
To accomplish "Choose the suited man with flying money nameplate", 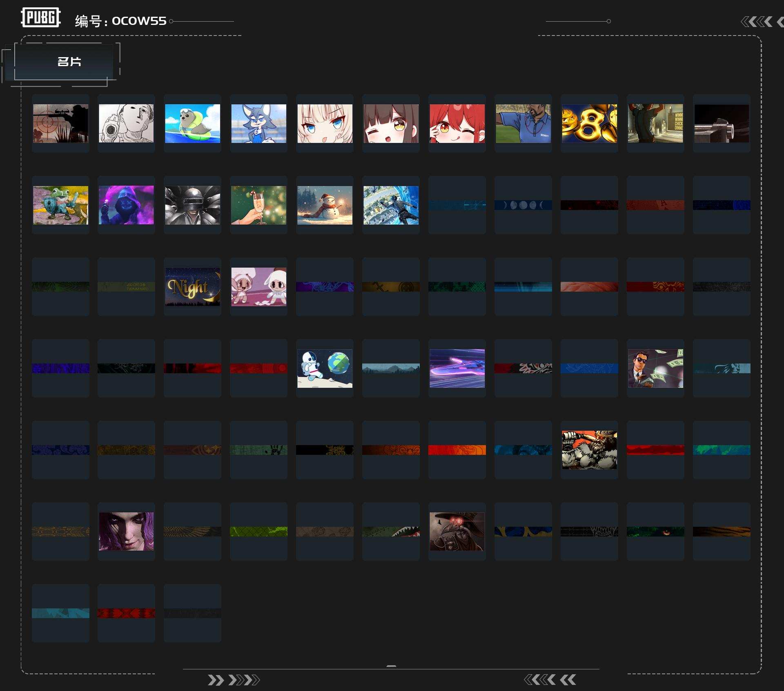I will point(655,368).
